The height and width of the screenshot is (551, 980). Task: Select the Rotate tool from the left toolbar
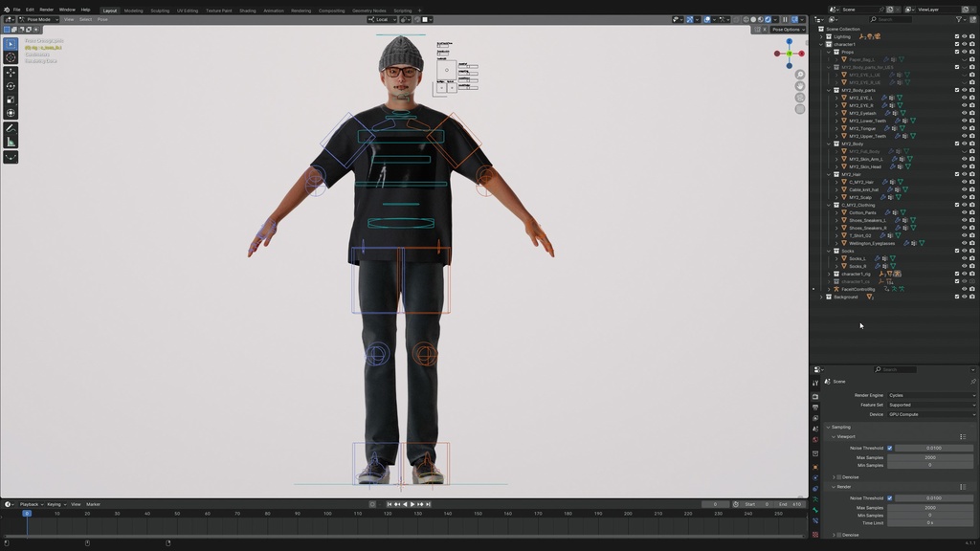tap(10, 85)
